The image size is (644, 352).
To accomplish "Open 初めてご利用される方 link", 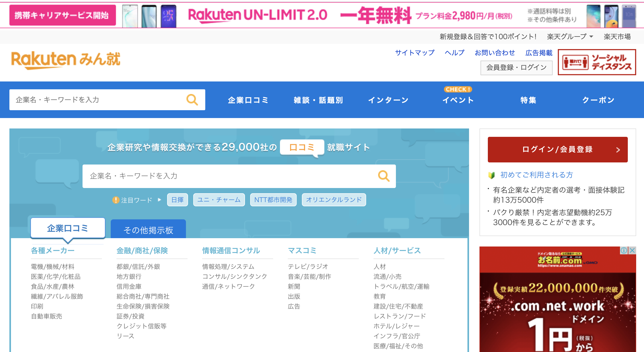I will click(536, 175).
